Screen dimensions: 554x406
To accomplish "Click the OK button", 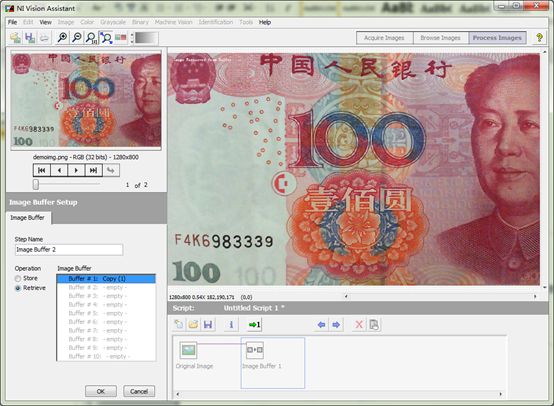I will coord(101,391).
